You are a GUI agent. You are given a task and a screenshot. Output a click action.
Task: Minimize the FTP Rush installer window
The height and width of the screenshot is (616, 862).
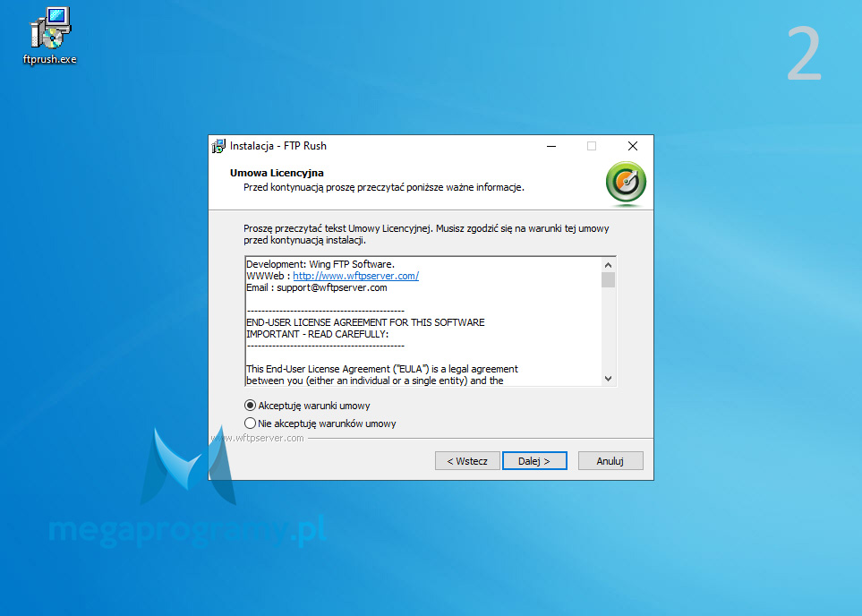coord(551,146)
